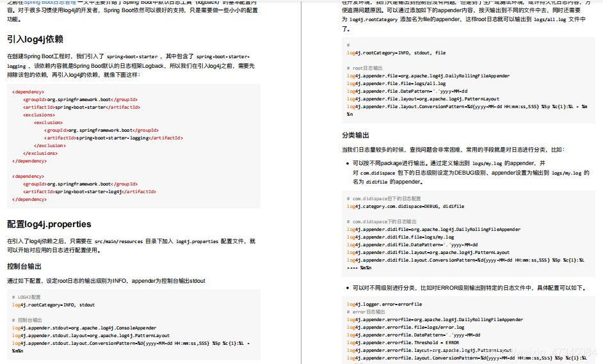Click the 'log4j.appender.didifile.layout=org.apache.log4j.PatternLayout' line
The image size is (603, 364).
coord(428,253)
